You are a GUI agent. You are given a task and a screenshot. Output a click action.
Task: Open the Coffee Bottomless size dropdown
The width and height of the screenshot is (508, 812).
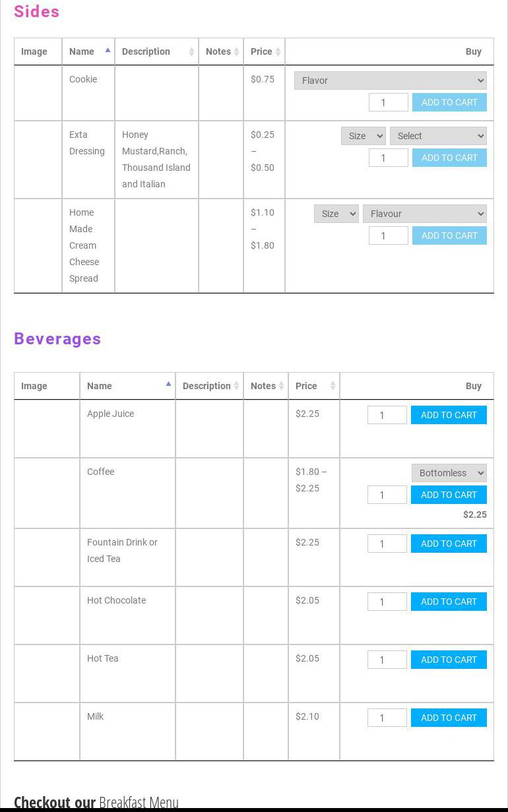[x=449, y=473]
